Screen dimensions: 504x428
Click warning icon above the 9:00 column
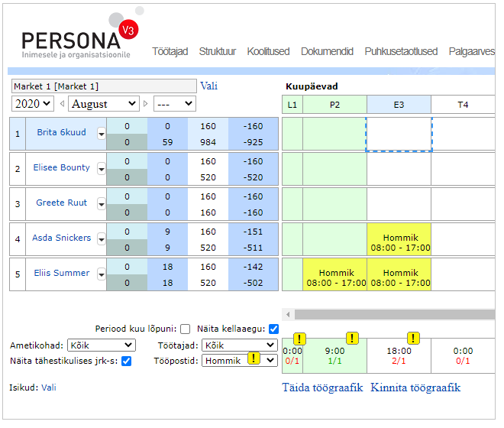click(352, 339)
